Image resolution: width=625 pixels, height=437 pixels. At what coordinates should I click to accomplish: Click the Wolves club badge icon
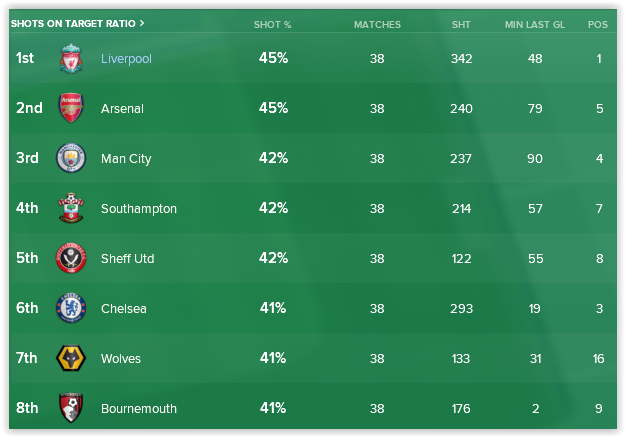click(x=71, y=358)
